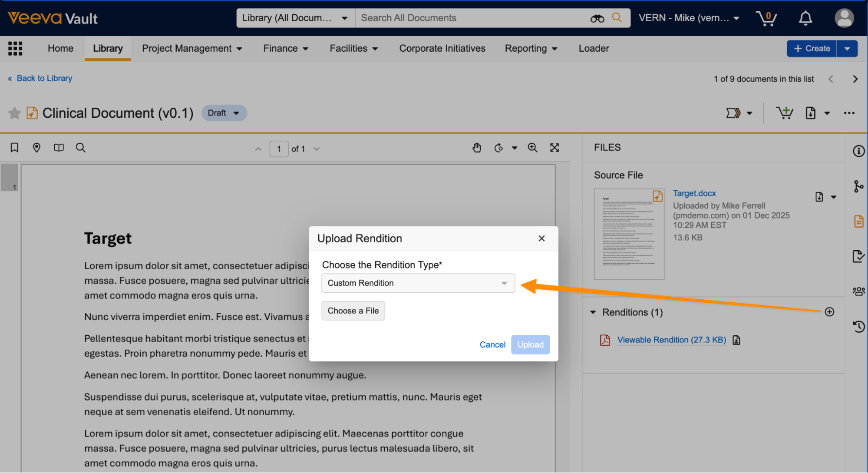Open the sharing settings people icon
868x473 pixels.
point(858,291)
